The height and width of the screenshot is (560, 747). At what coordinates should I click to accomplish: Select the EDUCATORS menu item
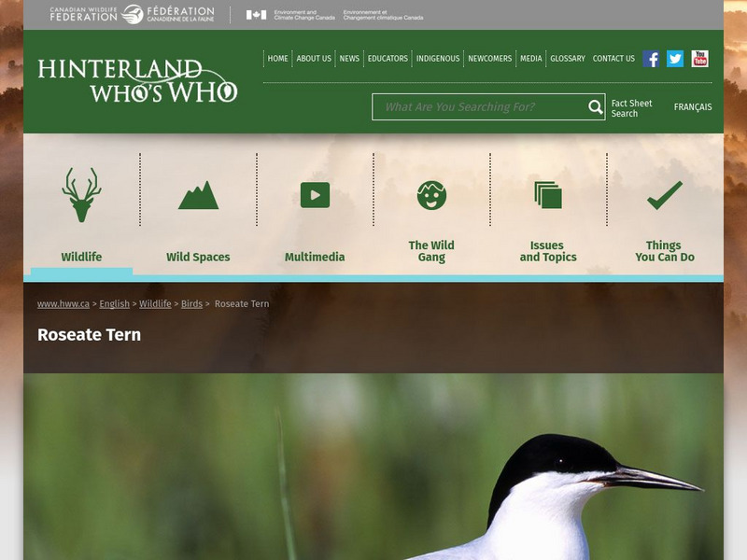click(x=388, y=59)
